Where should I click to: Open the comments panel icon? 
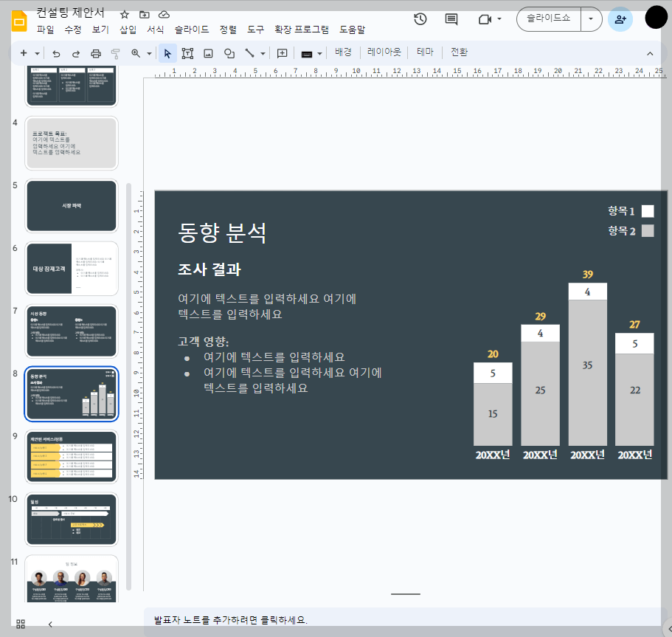pyautogui.click(x=451, y=18)
